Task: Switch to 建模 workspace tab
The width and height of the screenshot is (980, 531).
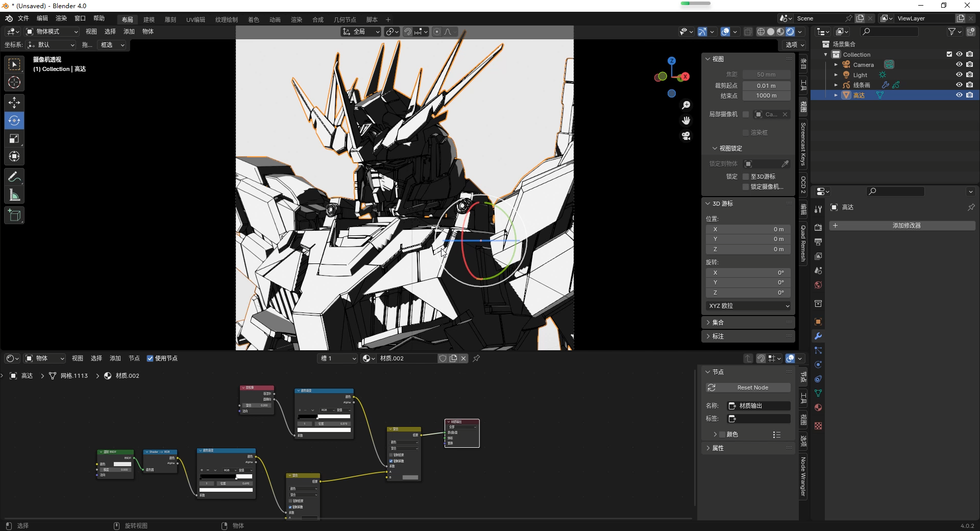Action: [x=149, y=19]
